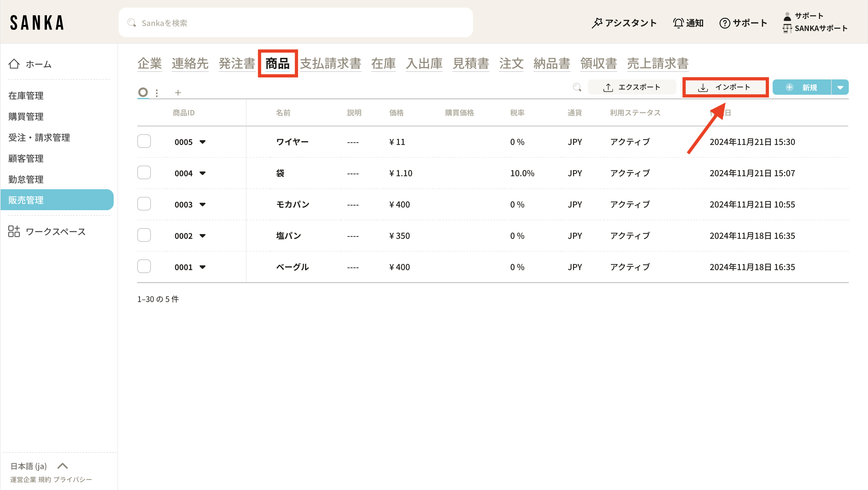Open the arrow beside the 新規 button
Viewport: 868px width, 490px height.
840,88
